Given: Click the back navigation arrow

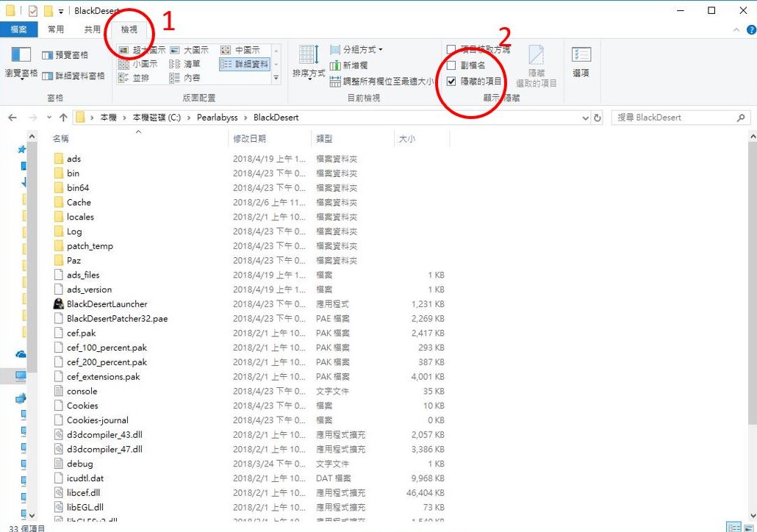Looking at the screenshot, I should 12,118.
